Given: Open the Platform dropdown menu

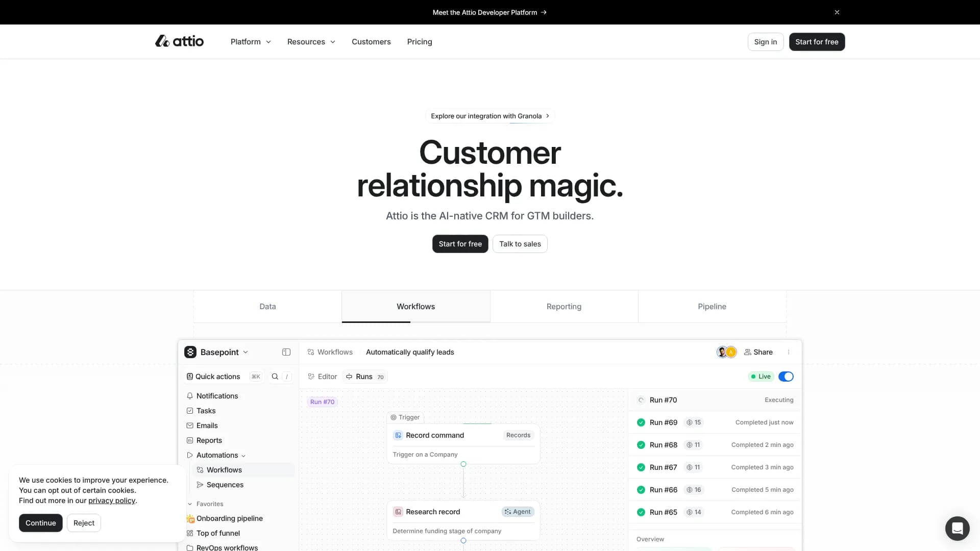Looking at the screenshot, I should (x=251, y=42).
